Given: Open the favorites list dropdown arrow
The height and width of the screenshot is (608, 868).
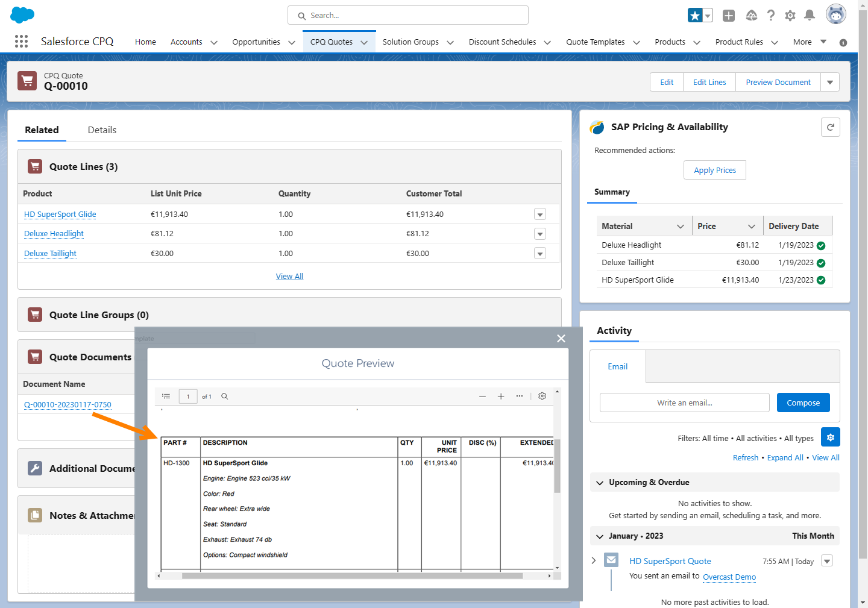Looking at the screenshot, I should (x=708, y=16).
